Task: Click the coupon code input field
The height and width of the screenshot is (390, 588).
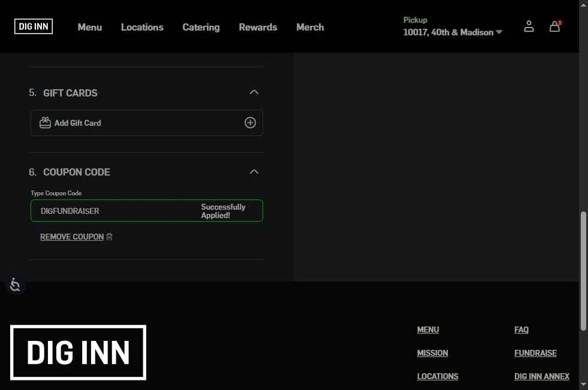Action: [x=147, y=210]
